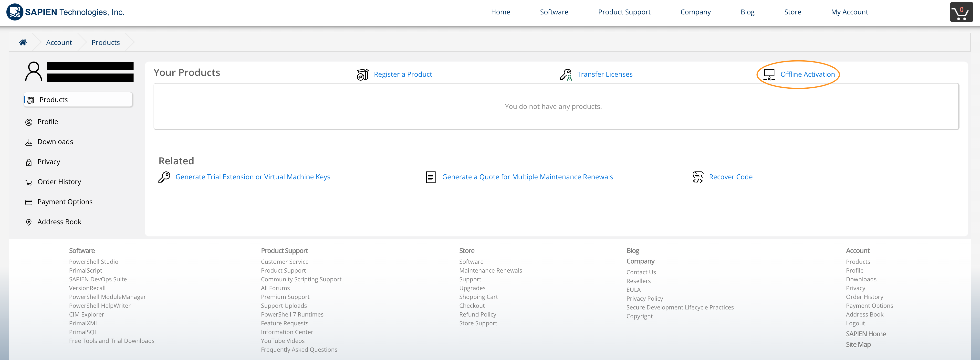Click the user avatar icon

pos(33,72)
